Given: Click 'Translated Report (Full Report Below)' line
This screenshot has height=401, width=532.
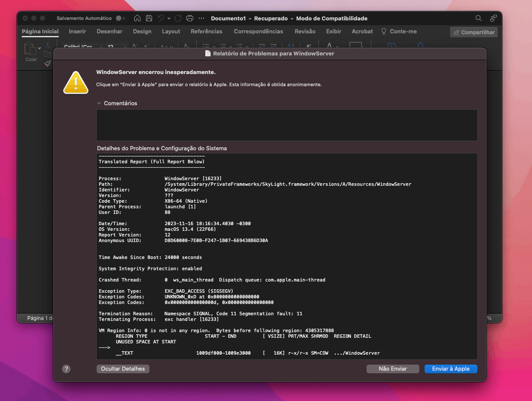Looking at the screenshot, I should [x=152, y=162].
